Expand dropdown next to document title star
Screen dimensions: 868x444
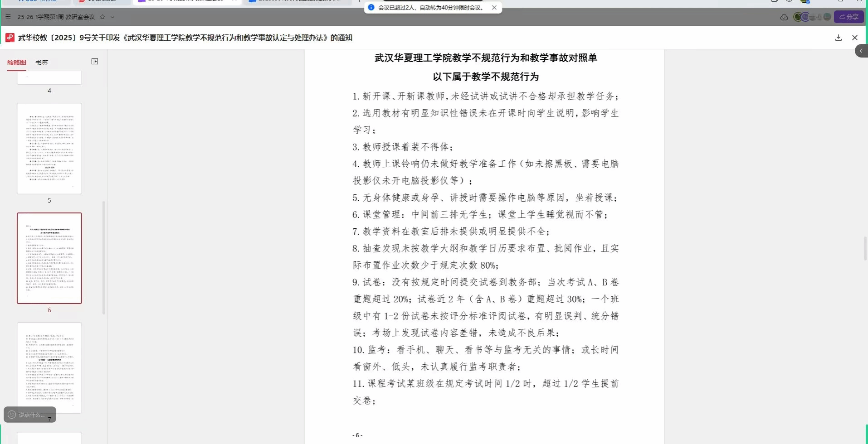[x=112, y=17]
